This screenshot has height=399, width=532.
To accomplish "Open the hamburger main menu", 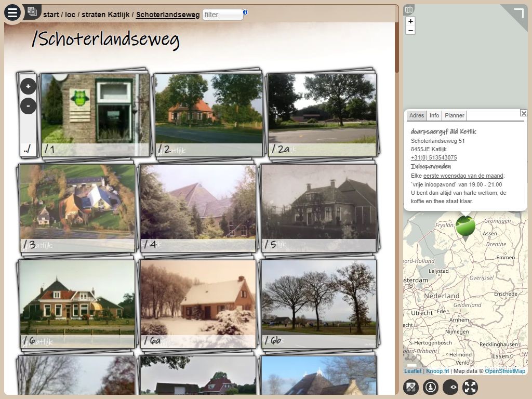I will click(12, 12).
